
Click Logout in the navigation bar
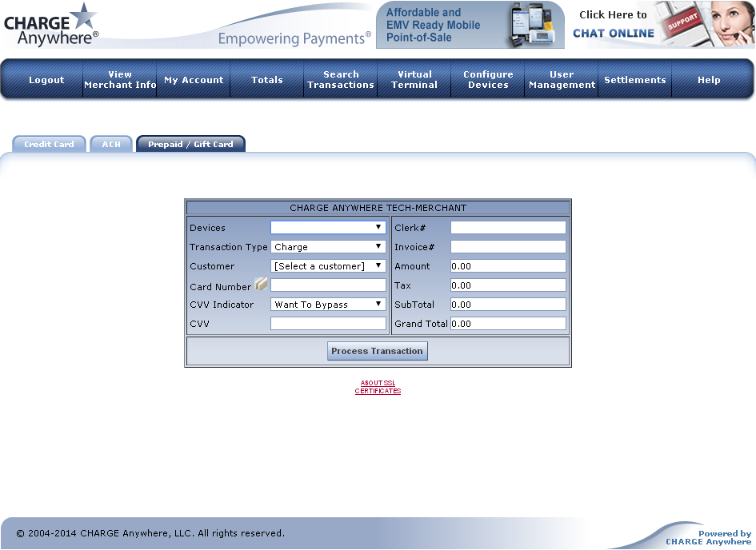point(46,80)
